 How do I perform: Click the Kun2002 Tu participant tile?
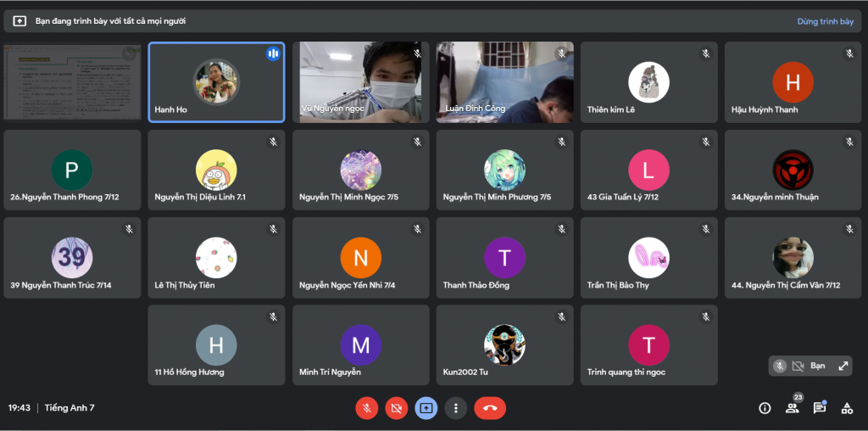click(x=504, y=345)
